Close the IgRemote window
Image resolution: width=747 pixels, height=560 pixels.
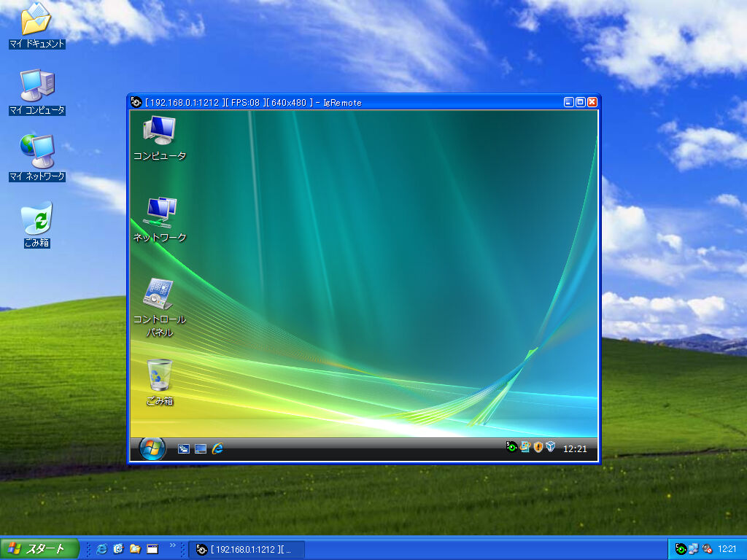click(x=592, y=102)
